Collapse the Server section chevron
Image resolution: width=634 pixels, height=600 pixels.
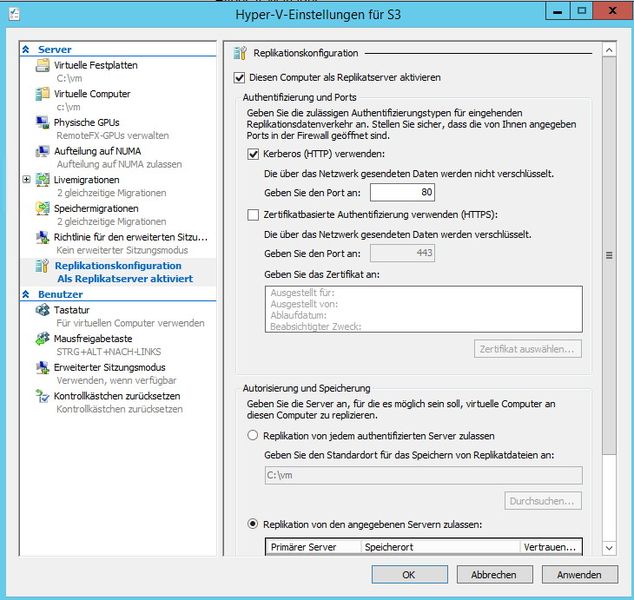coord(26,49)
